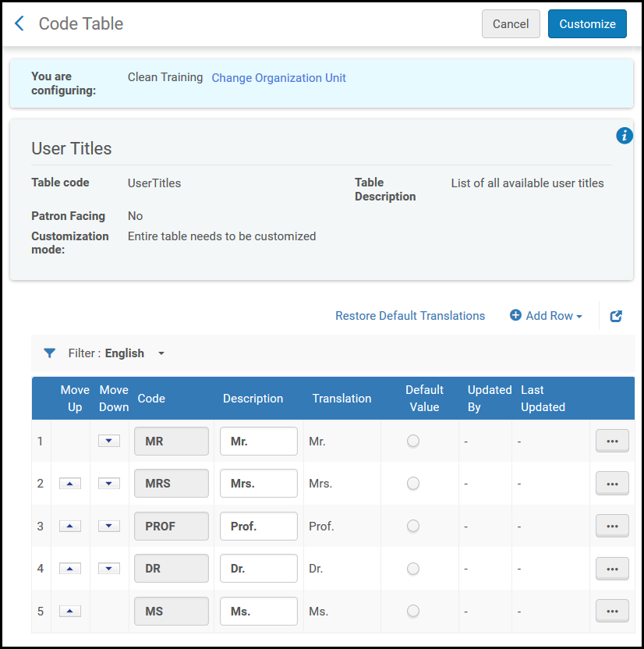The width and height of the screenshot is (644, 649).
Task: Set Dr. as the default value
Action: tap(412, 569)
